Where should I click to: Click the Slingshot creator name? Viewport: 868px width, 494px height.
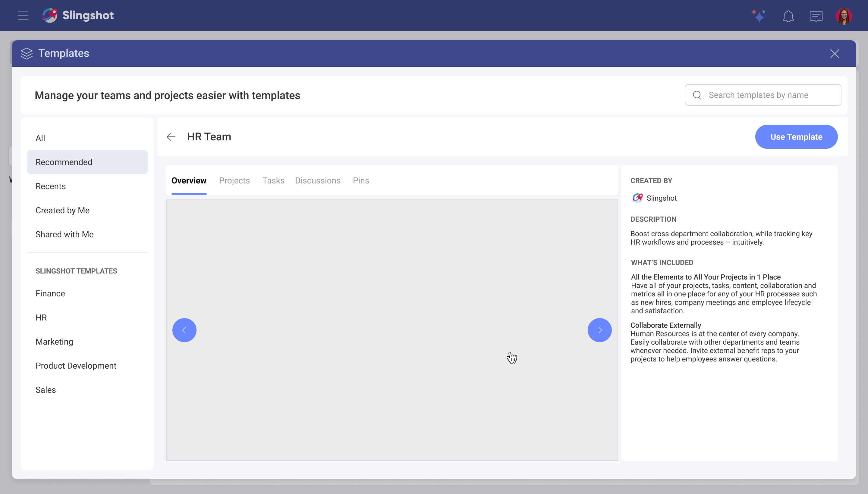tap(661, 198)
